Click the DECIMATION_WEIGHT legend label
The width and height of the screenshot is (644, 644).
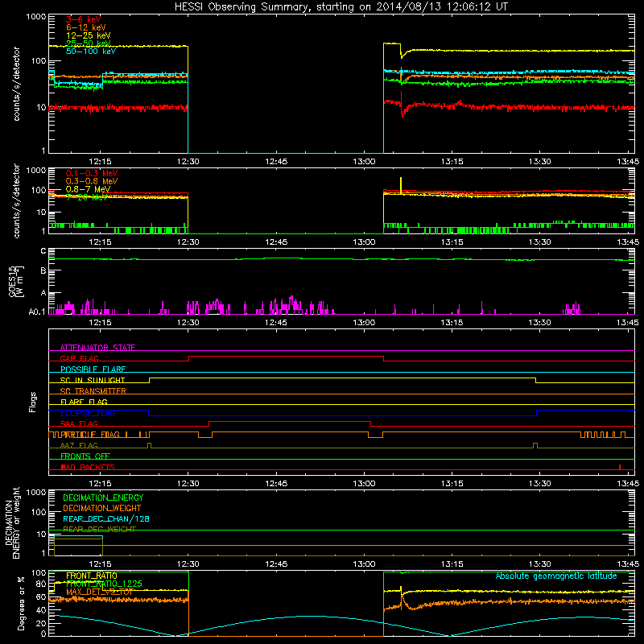pyautogui.click(x=102, y=509)
